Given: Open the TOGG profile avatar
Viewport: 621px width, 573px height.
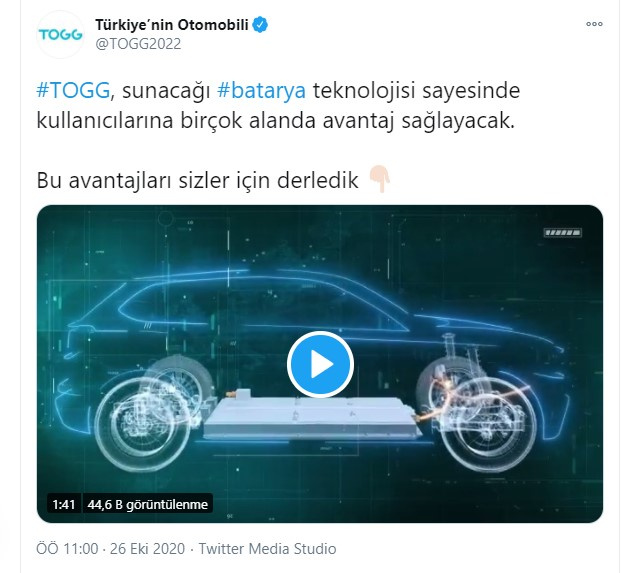Looking at the screenshot, I should coord(61,34).
